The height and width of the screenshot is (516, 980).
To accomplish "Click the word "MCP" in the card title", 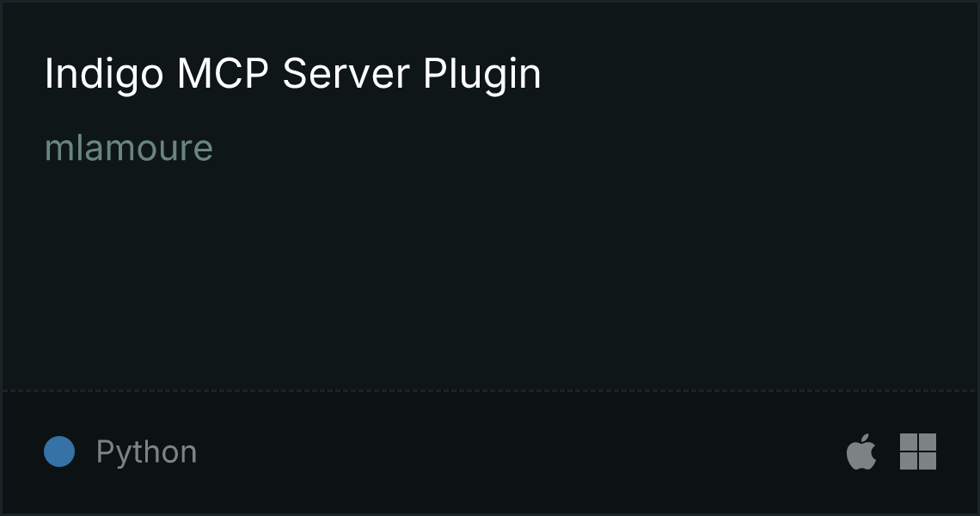I will [224, 73].
